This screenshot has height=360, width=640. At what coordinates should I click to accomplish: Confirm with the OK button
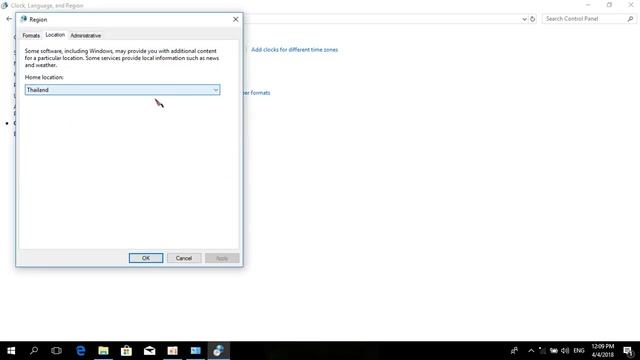coord(146,258)
